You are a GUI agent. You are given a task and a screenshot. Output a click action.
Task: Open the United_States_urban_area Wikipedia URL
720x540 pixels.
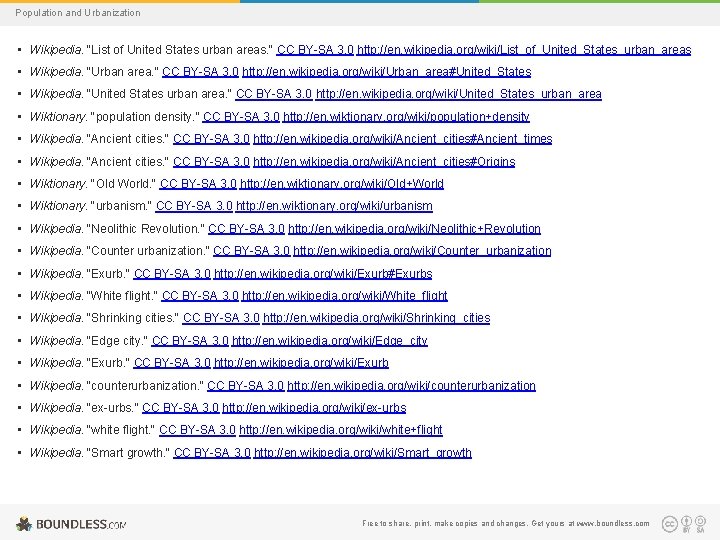pyautogui.click(x=459, y=94)
